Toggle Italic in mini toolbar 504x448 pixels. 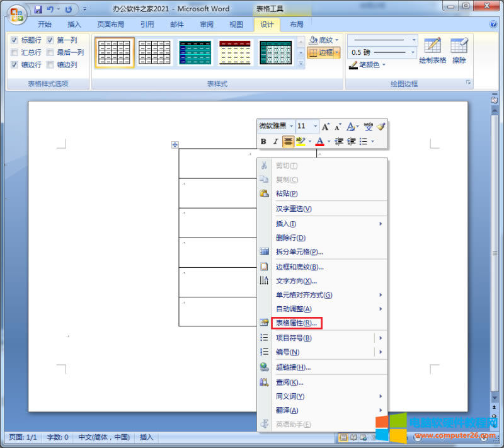pyautogui.click(x=275, y=141)
